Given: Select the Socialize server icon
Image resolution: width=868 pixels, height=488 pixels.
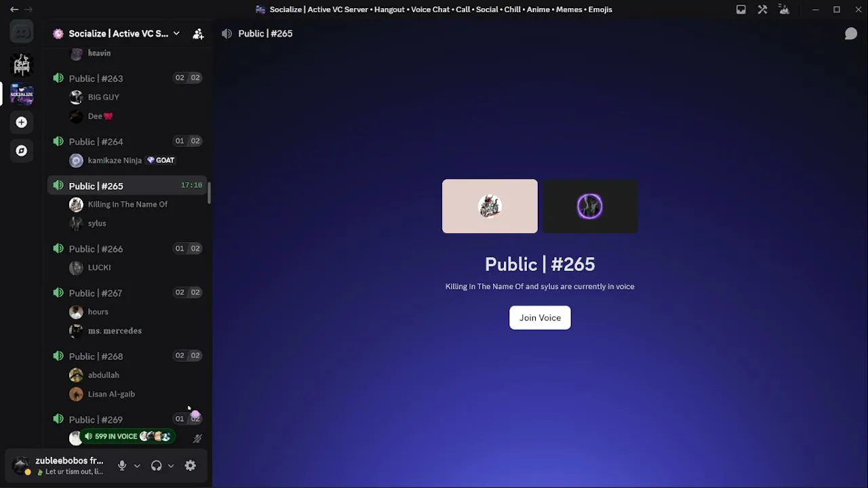Looking at the screenshot, I should [x=22, y=94].
